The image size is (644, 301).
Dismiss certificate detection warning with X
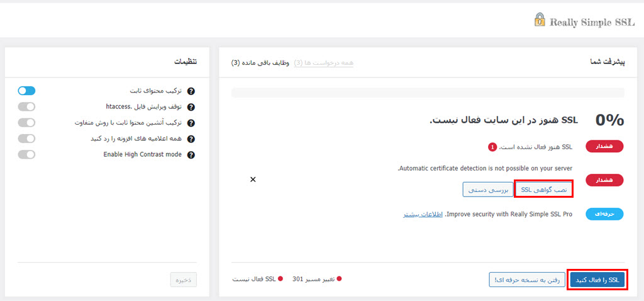click(253, 179)
